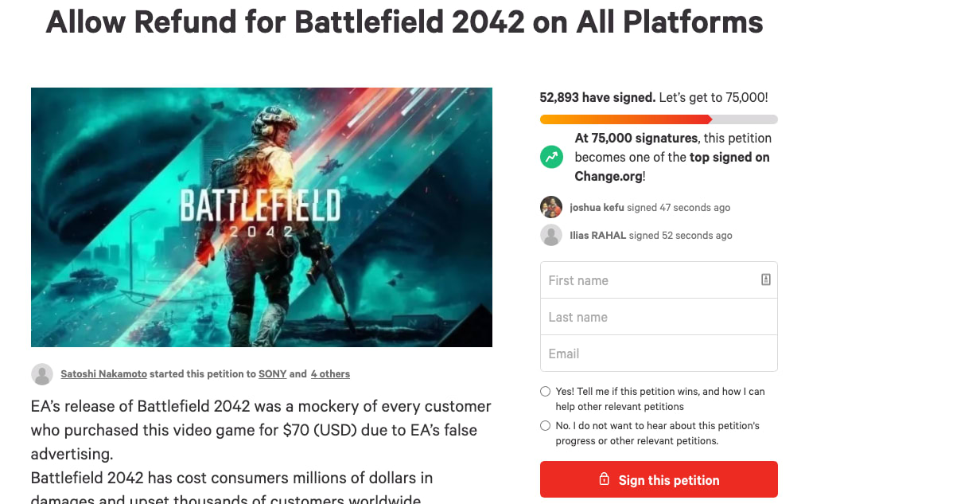This screenshot has height=504, width=980.
Task: Click the green trending arrow icon
Action: (551, 157)
